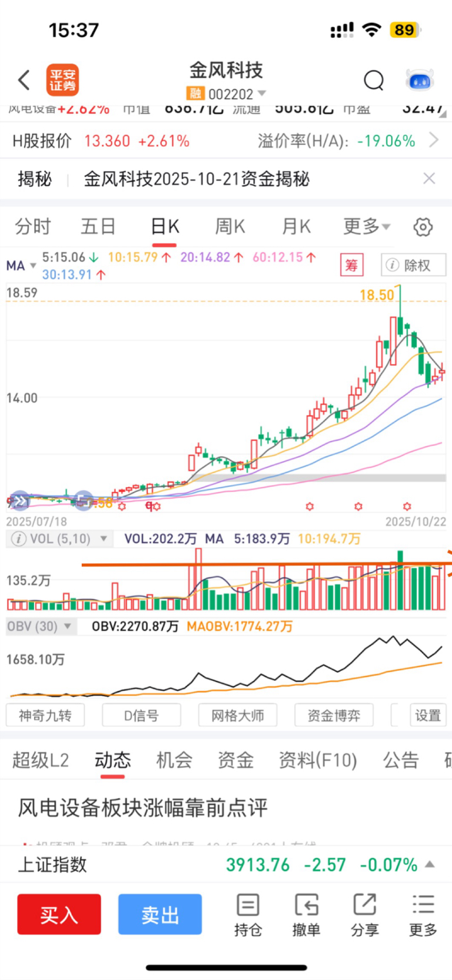Tap the 融 margin badge
This screenshot has height=980, width=452.
coord(195,94)
